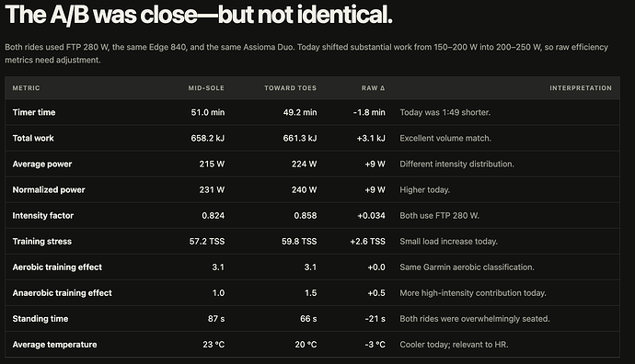Viewport: 635px width, 364px height.
Task: Select the +2.6 TSS delta value
Action: tap(368, 242)
